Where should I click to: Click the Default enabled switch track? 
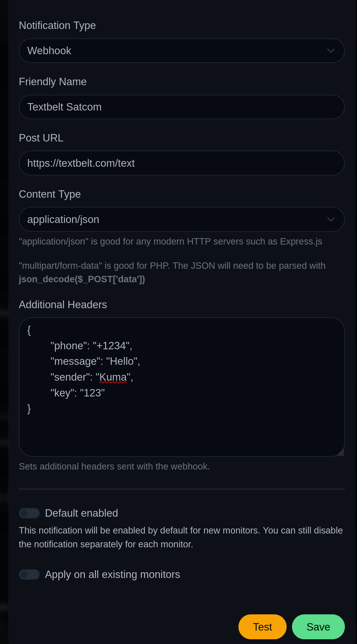(29, 513)
